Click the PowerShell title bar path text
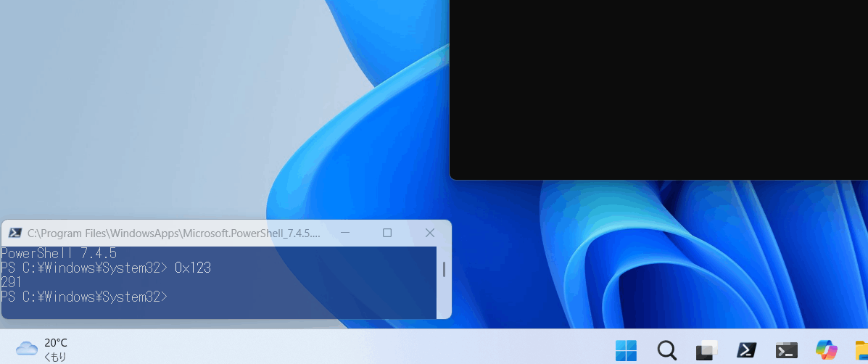Image resolution: width=868 pixels, height=364 pixels. tap(174, 233)
